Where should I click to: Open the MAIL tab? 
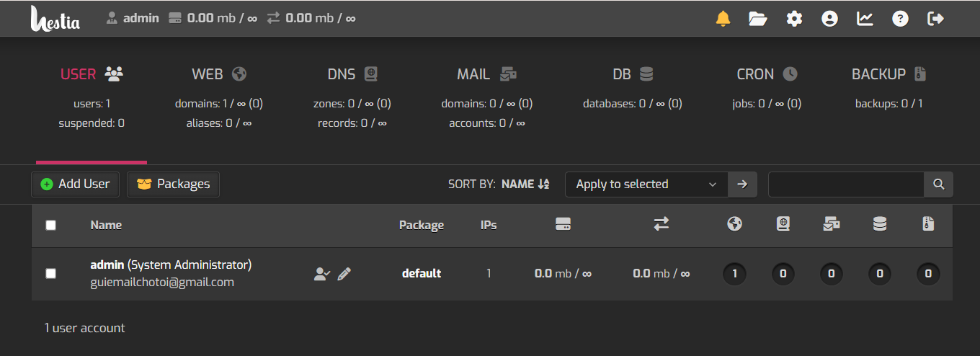(x=486, y=74)
